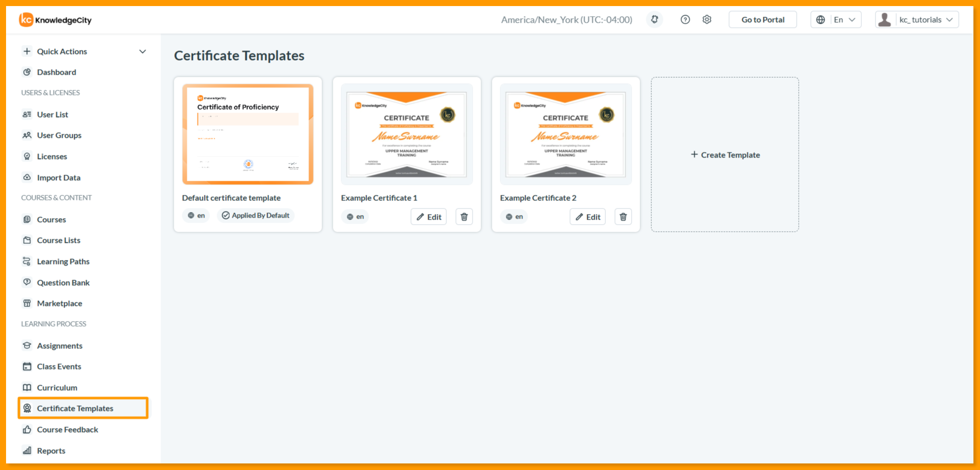Click the globe icon in language selector

pyautogui.click(x=820, y=20)
